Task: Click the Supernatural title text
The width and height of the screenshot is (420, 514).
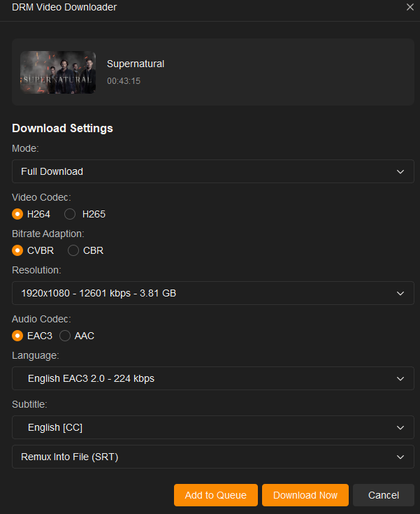Action: pyautogui.click(x=136, y=64)
